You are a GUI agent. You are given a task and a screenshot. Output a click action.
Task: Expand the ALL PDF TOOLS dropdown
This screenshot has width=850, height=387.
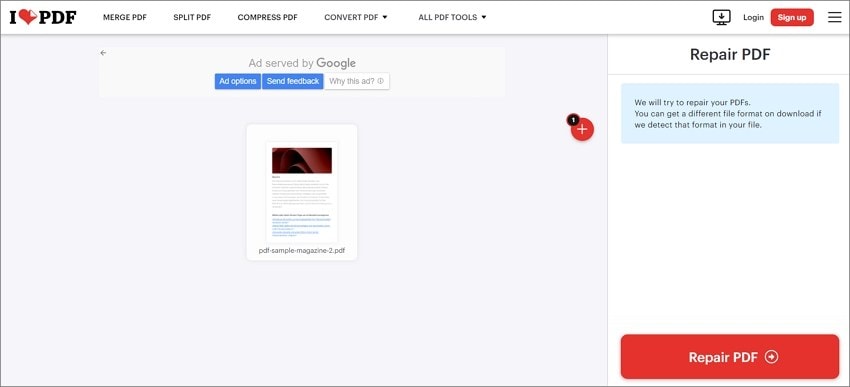[x=452, y=17]
